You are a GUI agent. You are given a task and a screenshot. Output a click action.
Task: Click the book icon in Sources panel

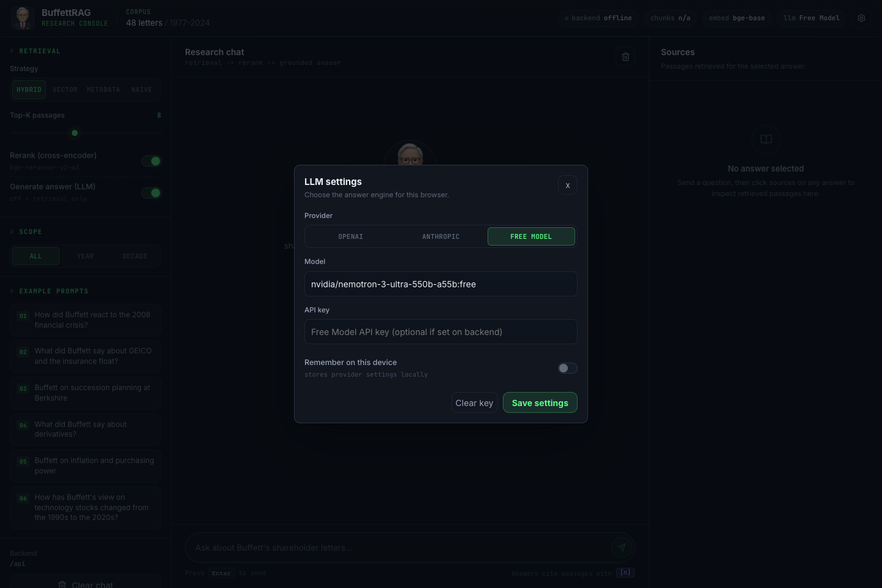point(766,140)
